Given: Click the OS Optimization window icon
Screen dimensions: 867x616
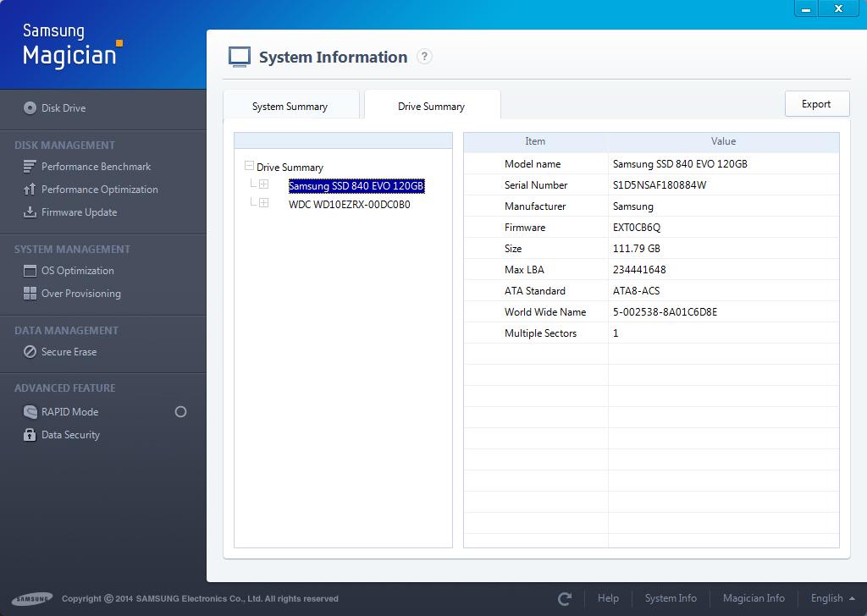Looking at the screenshot, I should pyautogui.click(x=30, y=271).
